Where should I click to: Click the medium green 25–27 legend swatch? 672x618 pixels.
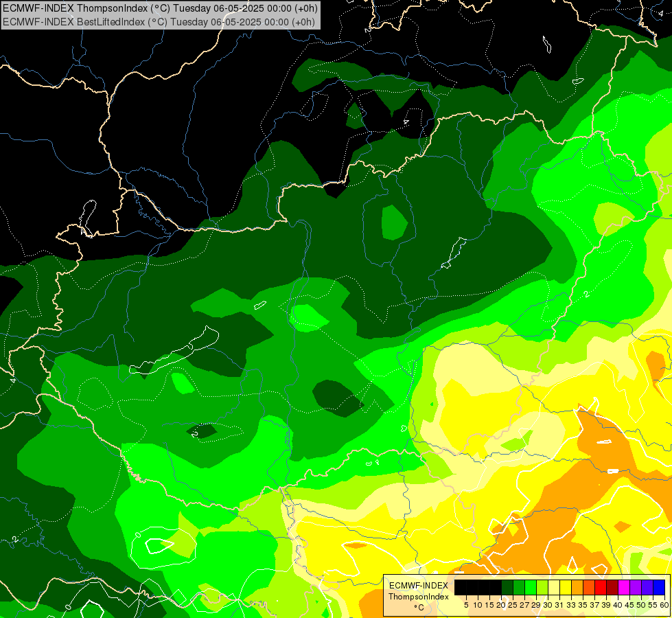point(519,587)
